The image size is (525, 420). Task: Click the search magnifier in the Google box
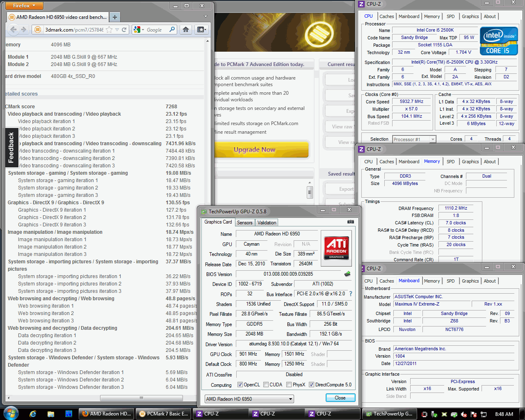172,30
